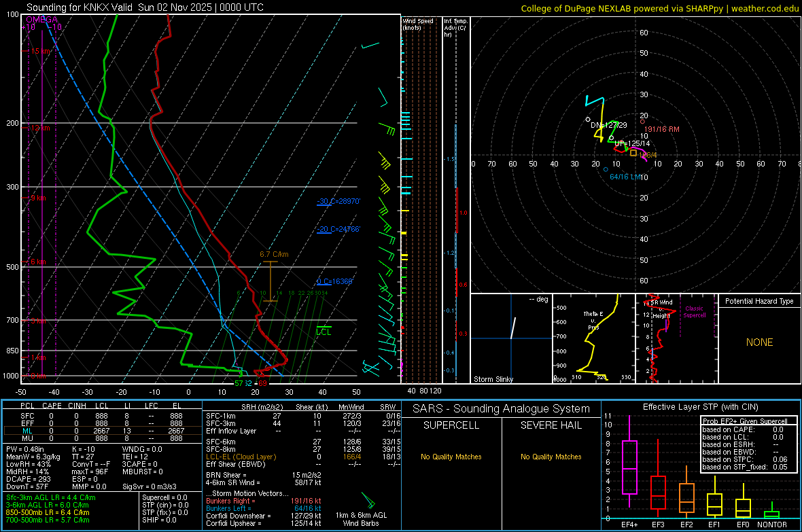Click the 'DN=127/29' hodograph label

[x=609, y=125]
